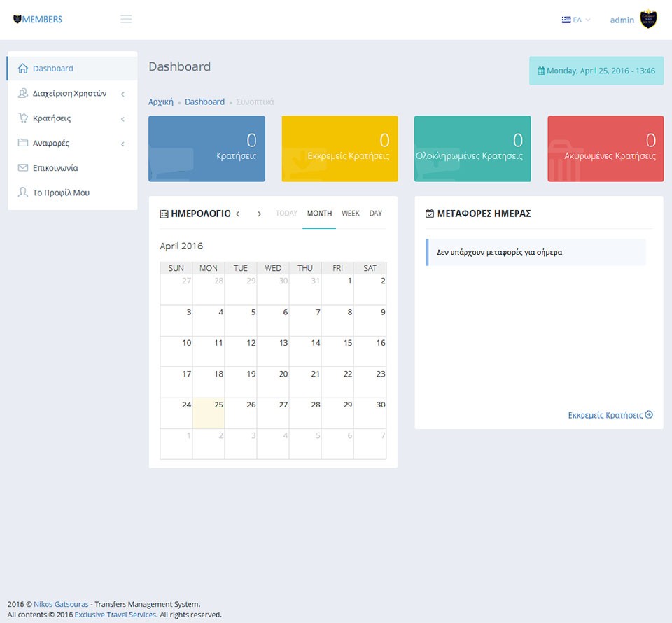Open the Nikos Gatsouras footer link
672x623 pixels.
pos(61,604)
